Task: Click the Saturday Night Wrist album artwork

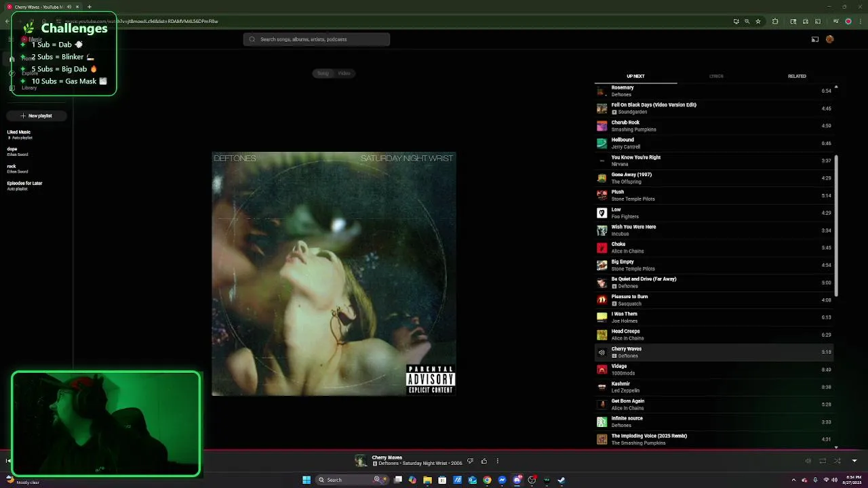Action: pos(334,274)
